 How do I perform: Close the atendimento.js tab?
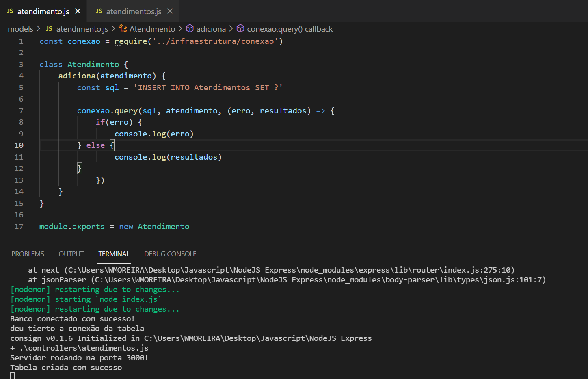click(x=78, y=11)
